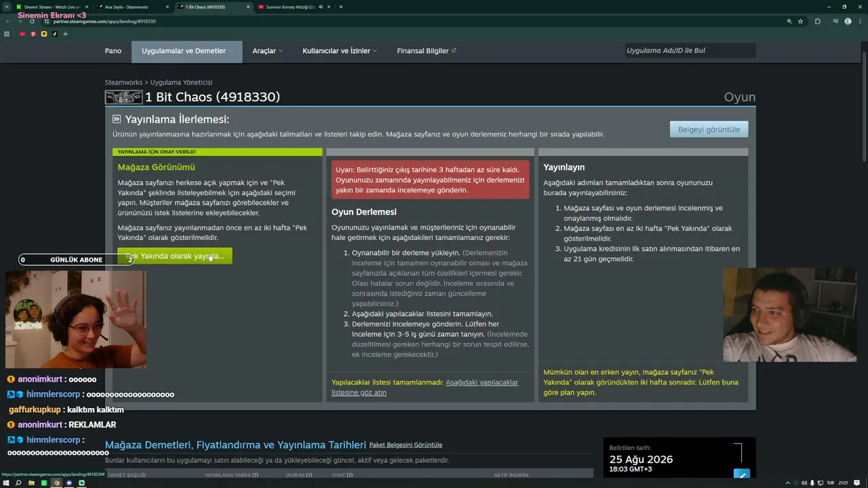Open the Chrome three-dot menu

860,21
